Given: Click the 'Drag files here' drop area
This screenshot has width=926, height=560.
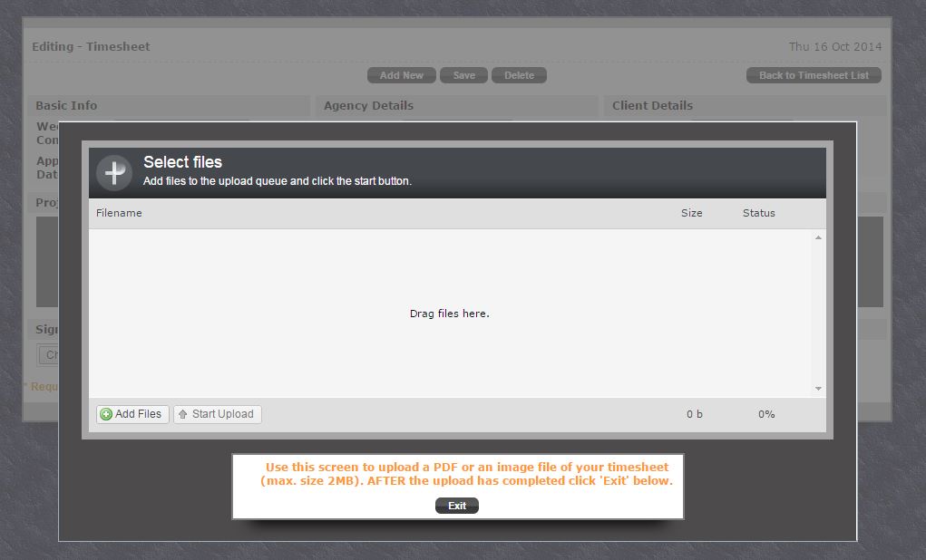Looking at the screenshot, I should pyautogui.click(x=449, y=314).
